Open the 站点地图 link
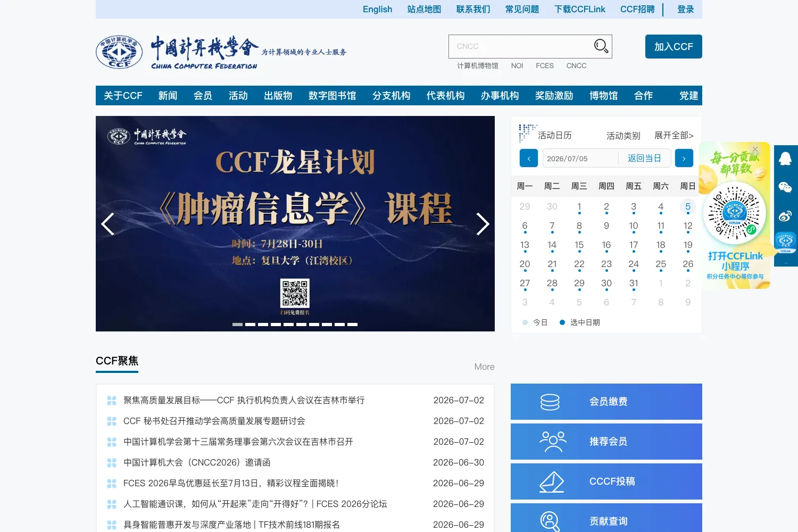Image resolution: width=798 pixels, height=532 pixels. (424, 9)
